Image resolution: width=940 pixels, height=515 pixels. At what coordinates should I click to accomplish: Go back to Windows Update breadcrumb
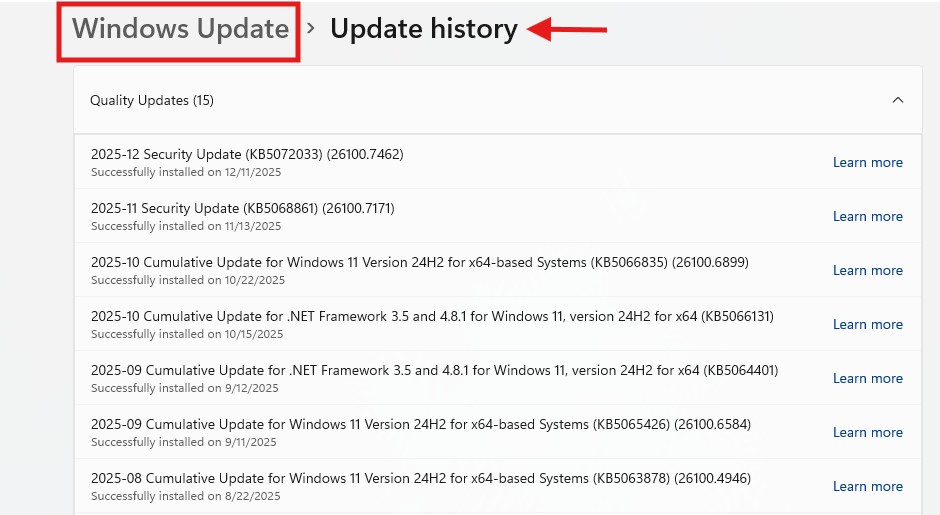180,30
